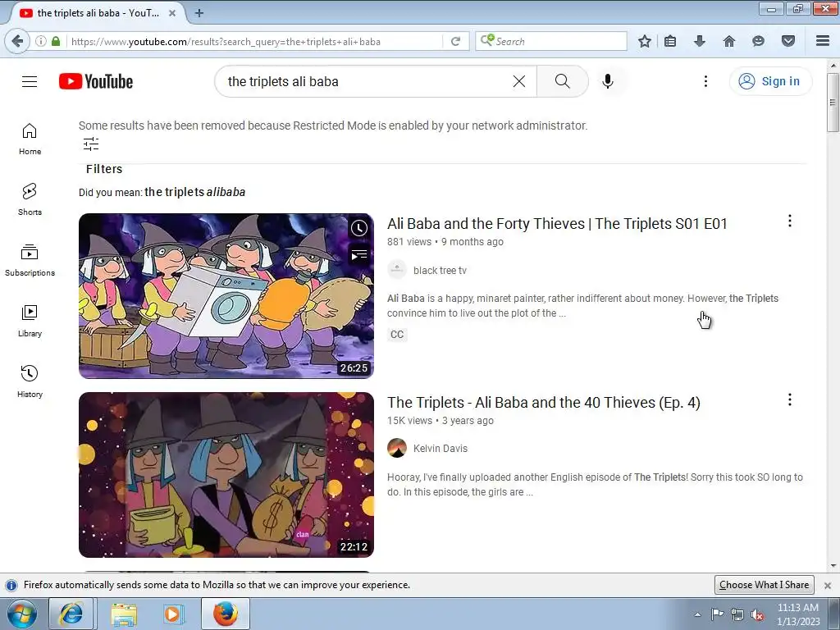The height and width of the screenshot is (630, 840).
Task: Open Ali Baba and the Forty Thieves title
Action: coord(557,223)
